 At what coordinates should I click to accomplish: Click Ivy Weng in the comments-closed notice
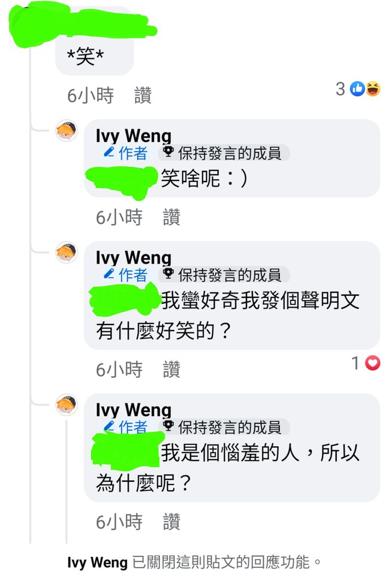tap(97, 563)
